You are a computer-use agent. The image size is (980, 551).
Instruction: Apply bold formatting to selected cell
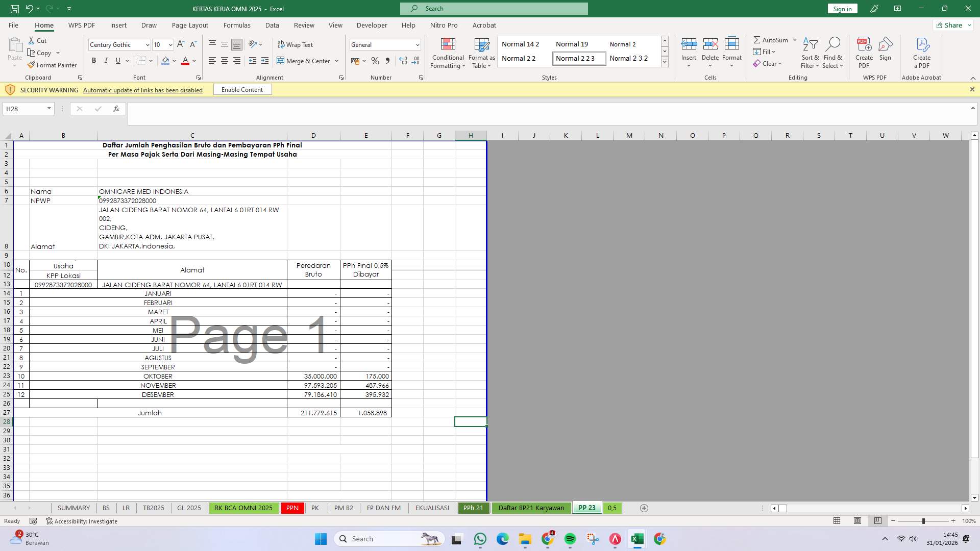pos(94,60)
